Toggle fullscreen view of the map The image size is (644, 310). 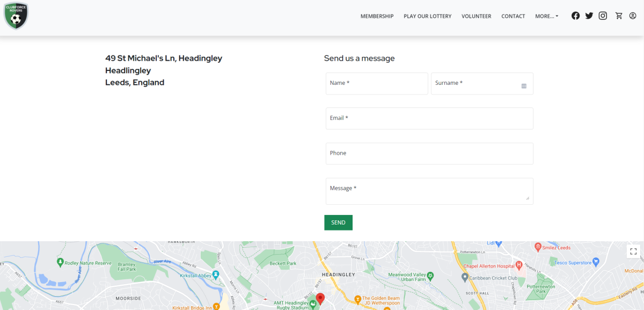[633, 251]
